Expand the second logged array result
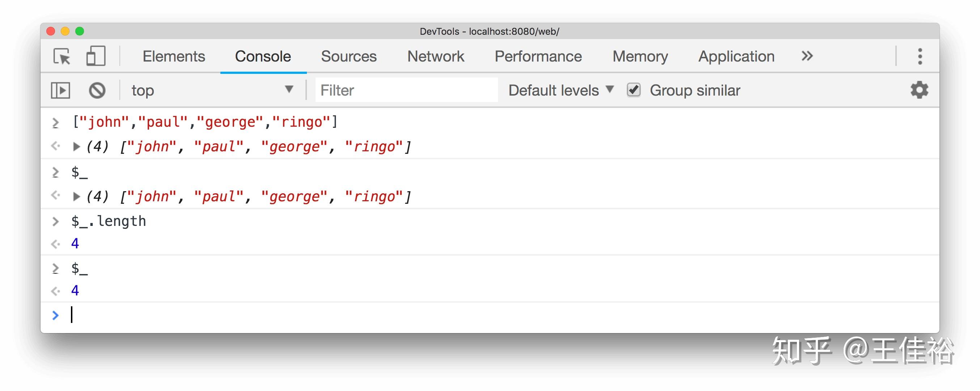Viewport: 980px width, 391px height. [x=76, y=197]
